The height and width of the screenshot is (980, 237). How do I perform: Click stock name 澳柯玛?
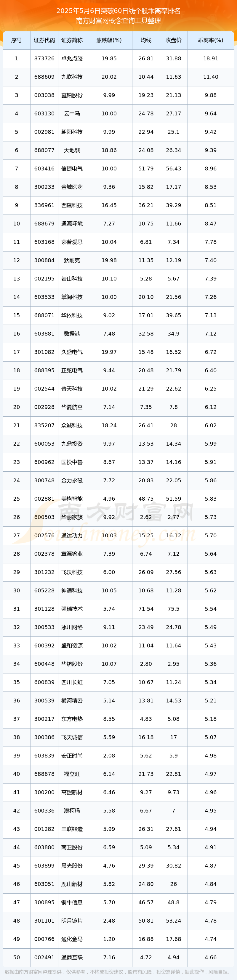point(72,810)
